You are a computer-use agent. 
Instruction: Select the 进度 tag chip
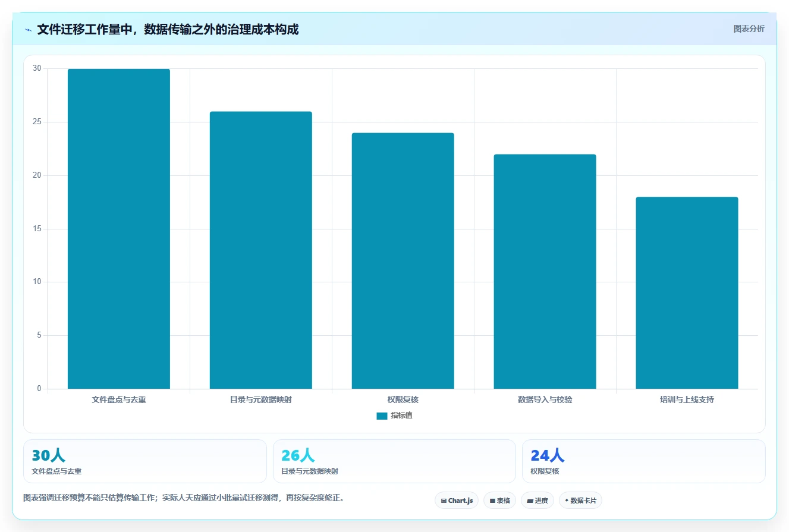click(537, 500)
